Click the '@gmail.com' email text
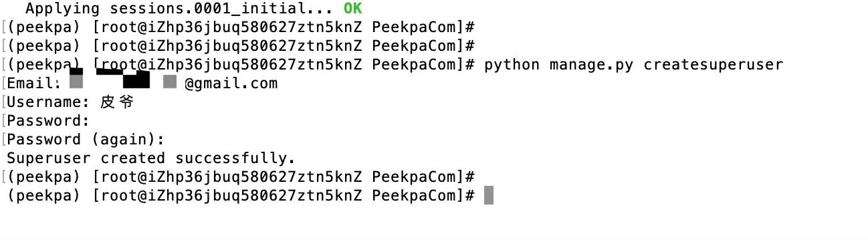 point(231,84)
